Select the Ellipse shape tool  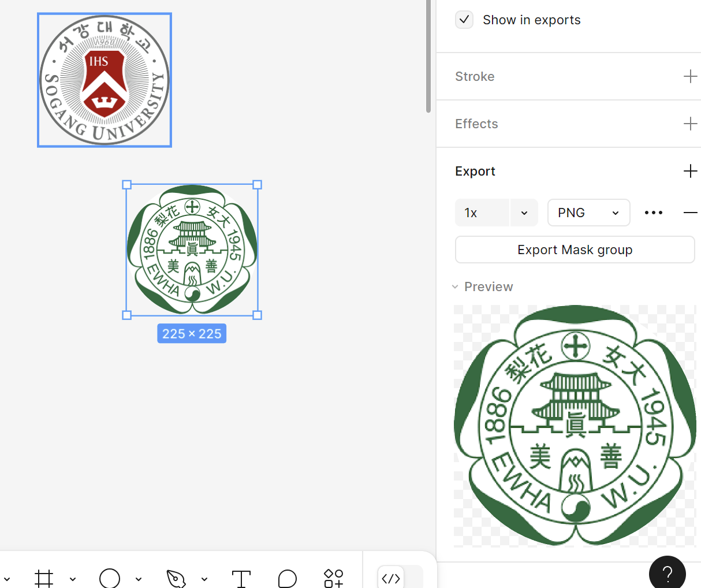110,578
